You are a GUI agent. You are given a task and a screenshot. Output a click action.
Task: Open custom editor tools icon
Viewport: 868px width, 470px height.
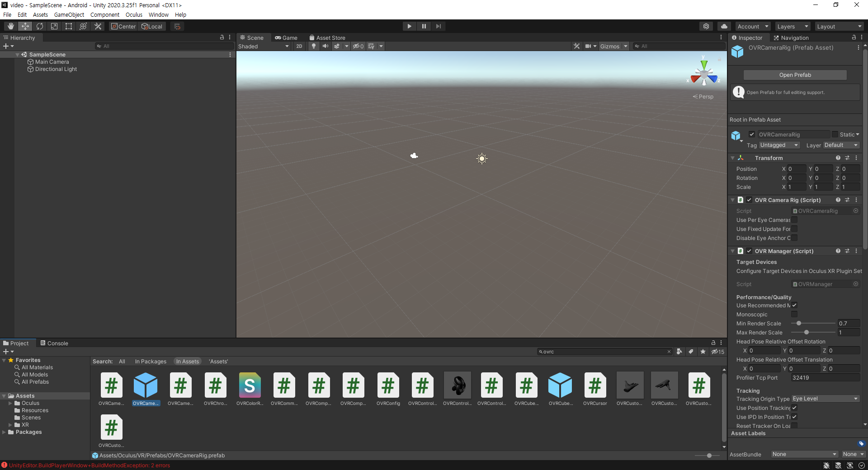(98, 26)
